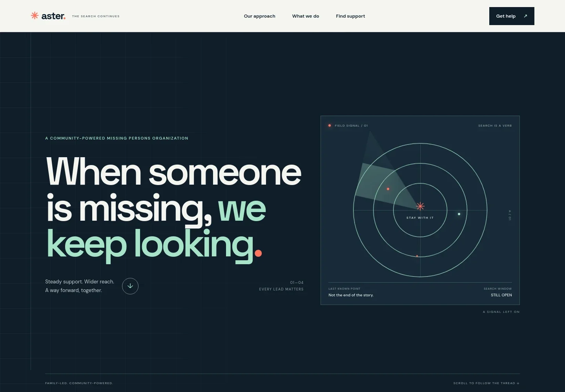The width and height of the screenshot is (565, 392).
Task: Click the 'FIELD SIGNAL / 01' label
Action: coord(351,126)
